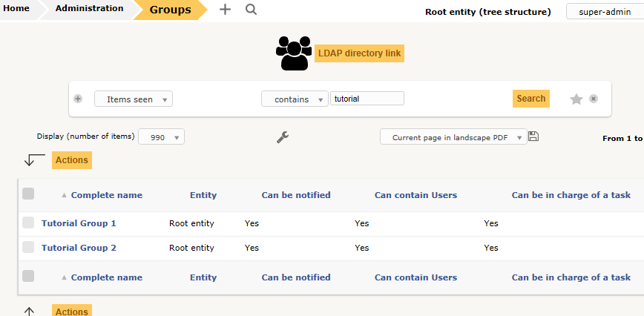644x316 pixels.
Task: Tick the checkbox for Tutorial Group 1
Action: tap(28, 223)
